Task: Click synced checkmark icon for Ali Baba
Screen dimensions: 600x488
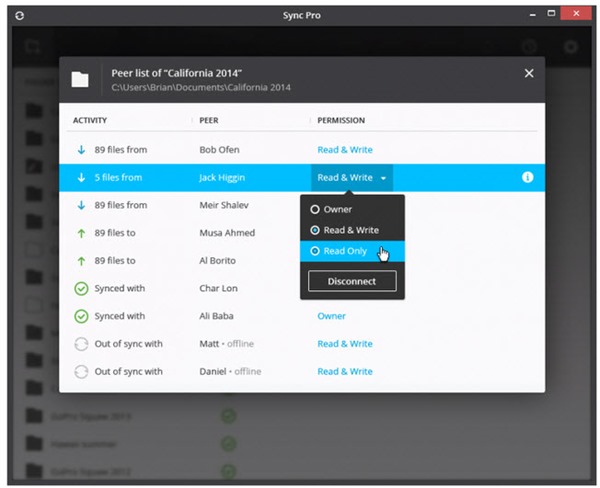Action: (81, 317)
